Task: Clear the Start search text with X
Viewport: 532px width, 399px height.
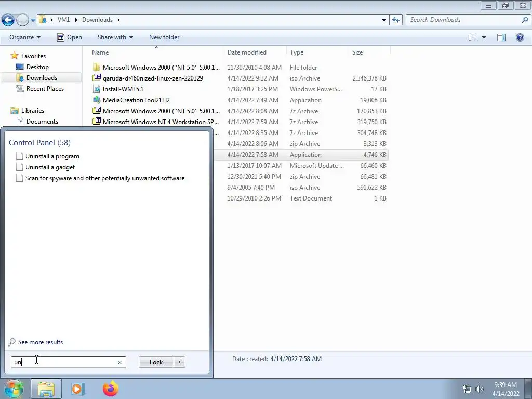Action: pos(119,362)
